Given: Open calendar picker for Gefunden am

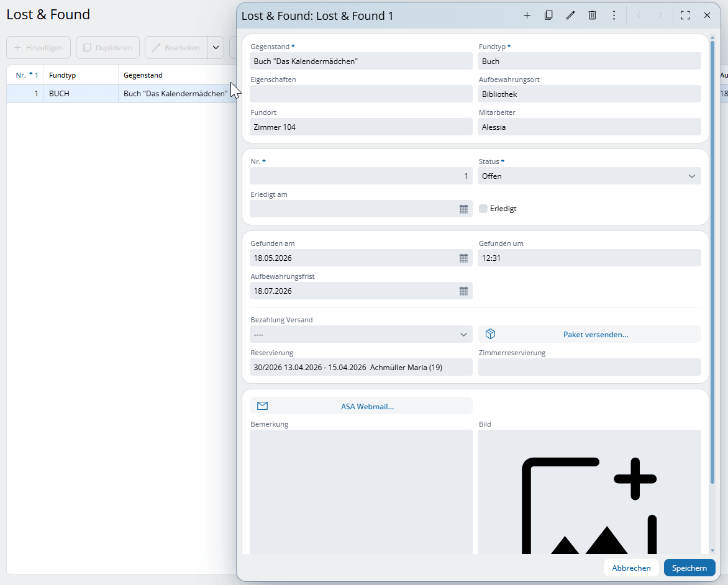Looking at the screenshot, I should pyautogui.click(x=463, y=258).
